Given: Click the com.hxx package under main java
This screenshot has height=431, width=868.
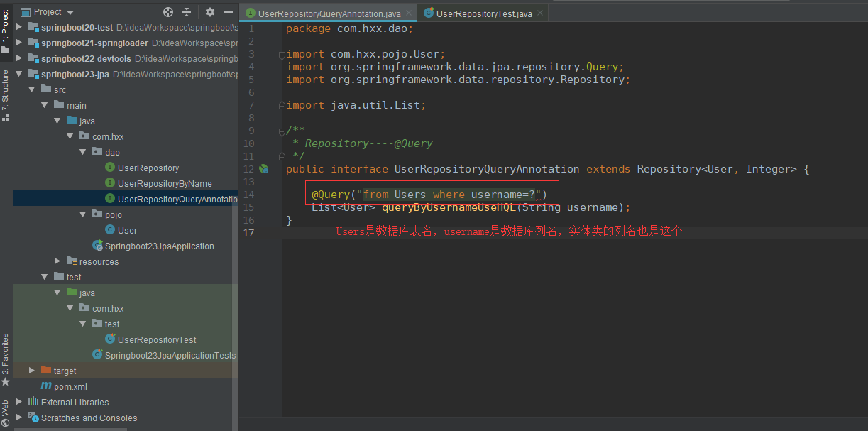Looking at the screenshot, I should [108, 136].
